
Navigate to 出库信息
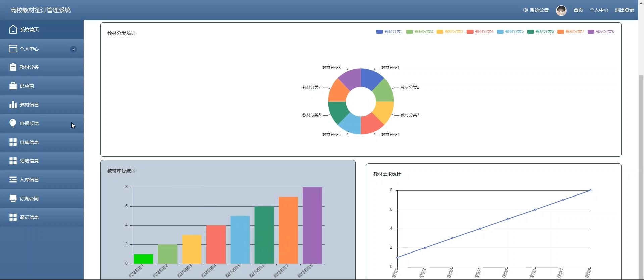click(x=42, y=142)
